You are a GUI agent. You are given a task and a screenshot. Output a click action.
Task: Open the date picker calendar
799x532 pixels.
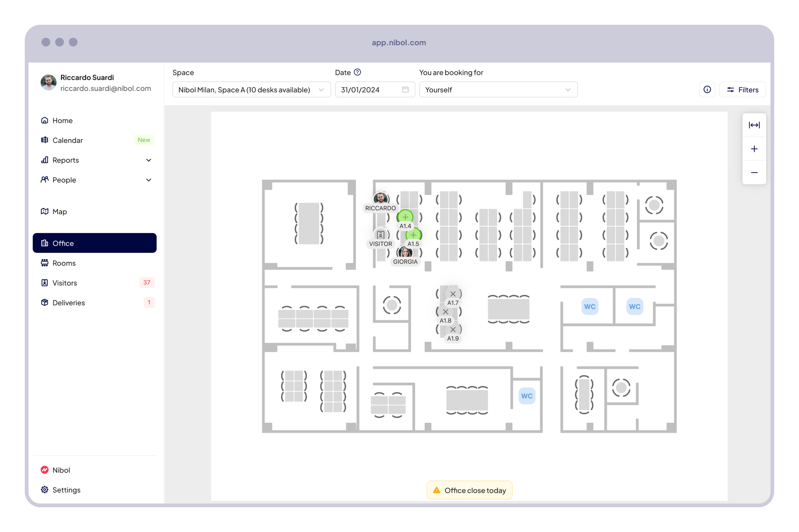click(x=405, y=89)
